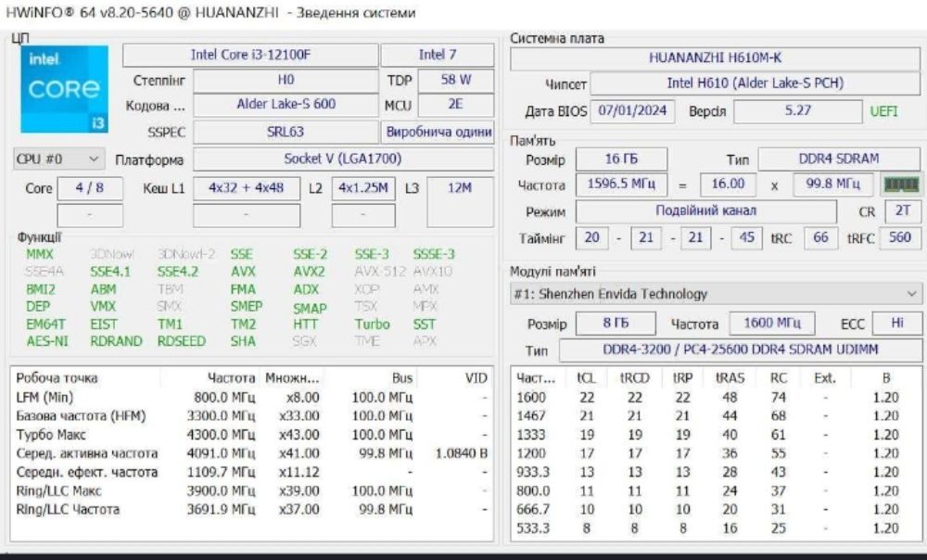Select the memory multiplier 16.00

728,185
